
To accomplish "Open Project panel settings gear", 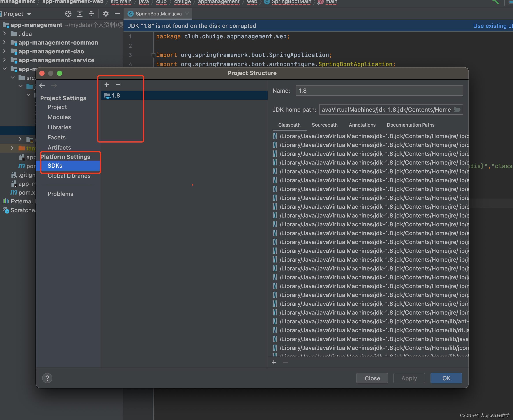I will pos(106,14).
